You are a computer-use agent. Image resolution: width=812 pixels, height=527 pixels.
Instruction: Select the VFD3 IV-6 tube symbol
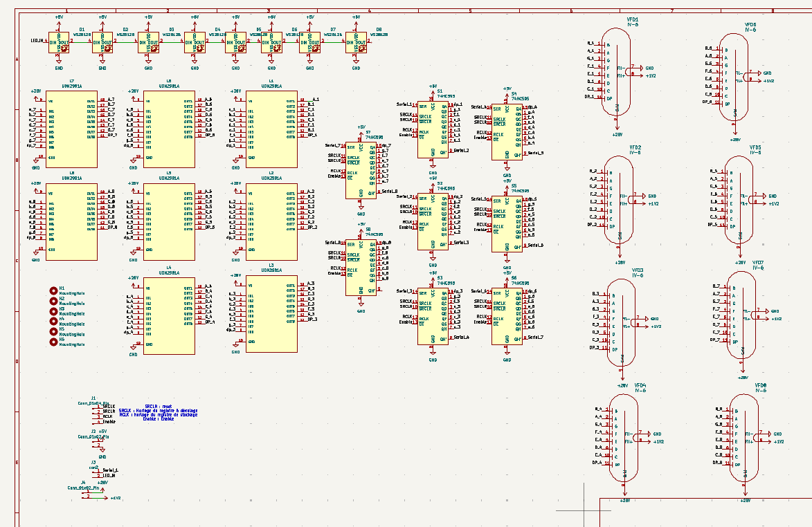(621, 323)
